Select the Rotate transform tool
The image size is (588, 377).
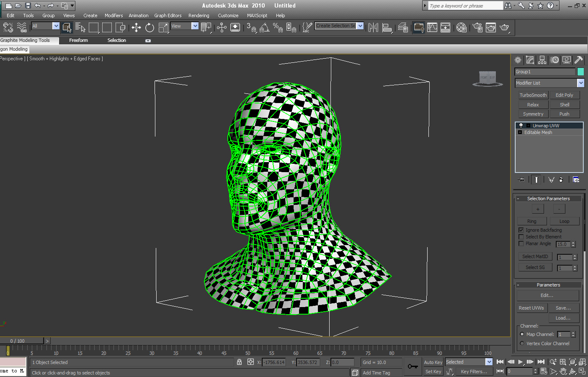click(x=150, y=28)
